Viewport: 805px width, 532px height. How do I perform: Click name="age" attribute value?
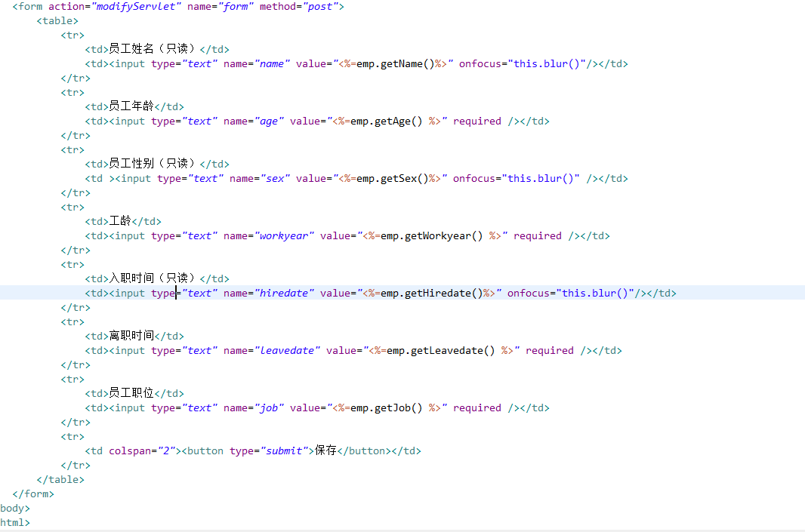click(269, 121)
